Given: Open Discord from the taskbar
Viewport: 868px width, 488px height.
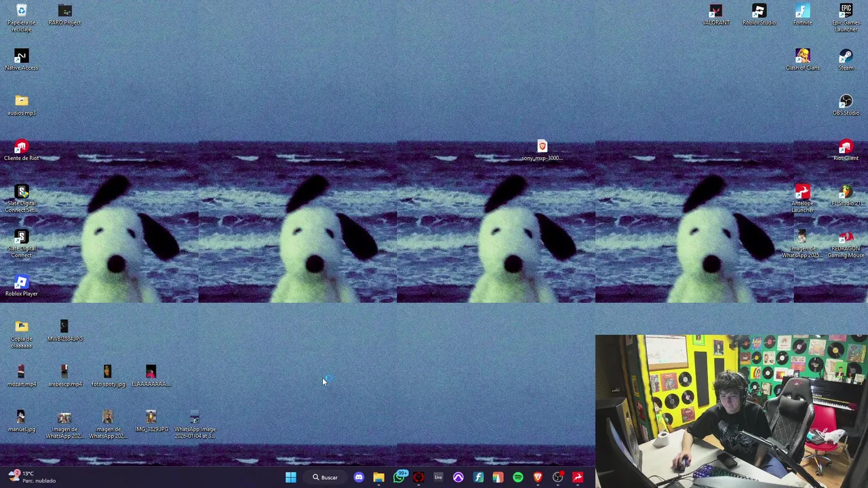Looking at the screenshot, I should [x=359, y=478].
